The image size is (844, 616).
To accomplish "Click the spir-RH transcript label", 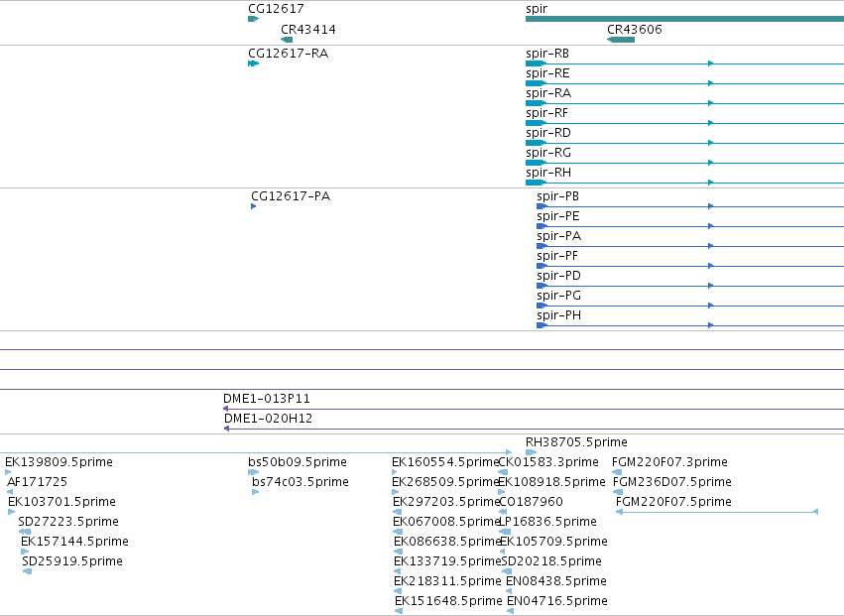I will click(547, 173).
